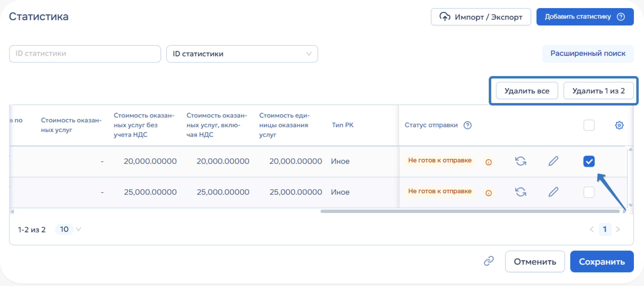This screenshot has height=286, width=644.
Task: Refresh sending status of the 25,000.00000 row
Action: (520, 192)
